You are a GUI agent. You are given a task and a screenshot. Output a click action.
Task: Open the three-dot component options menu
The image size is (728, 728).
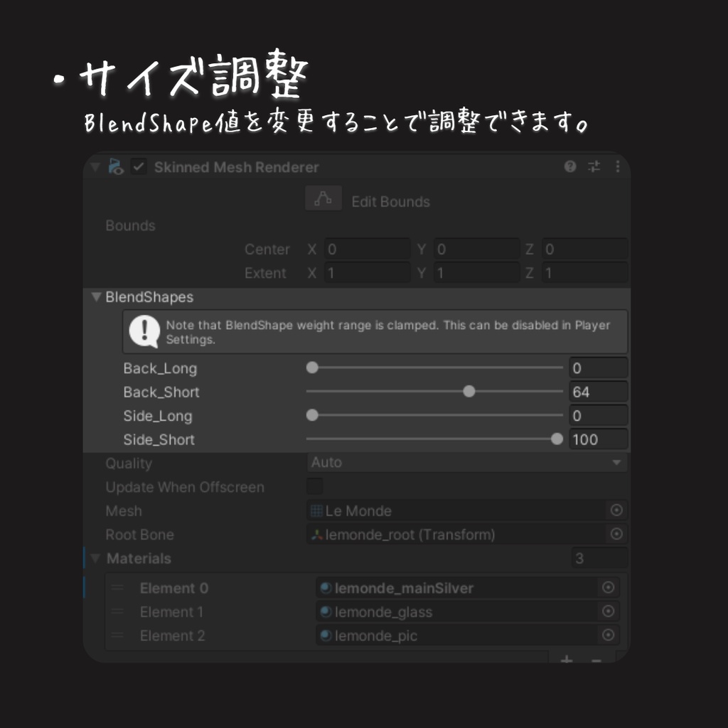click(617, 166)
